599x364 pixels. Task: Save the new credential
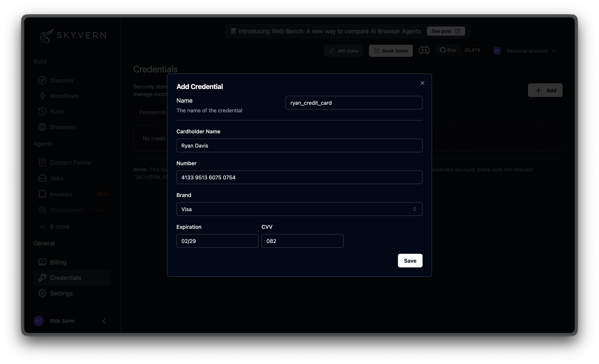(x=410, y=260)
